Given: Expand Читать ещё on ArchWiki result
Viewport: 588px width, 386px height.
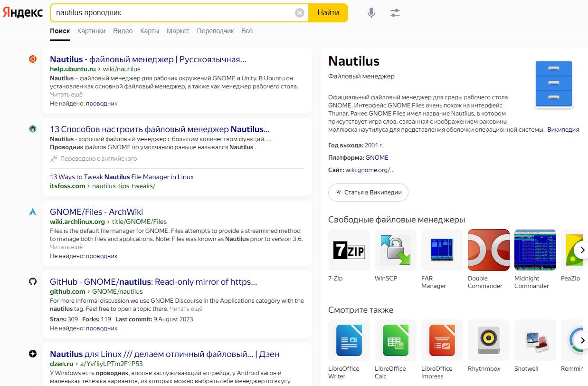Looking at the screenshot, I should (x=66, y=247).
